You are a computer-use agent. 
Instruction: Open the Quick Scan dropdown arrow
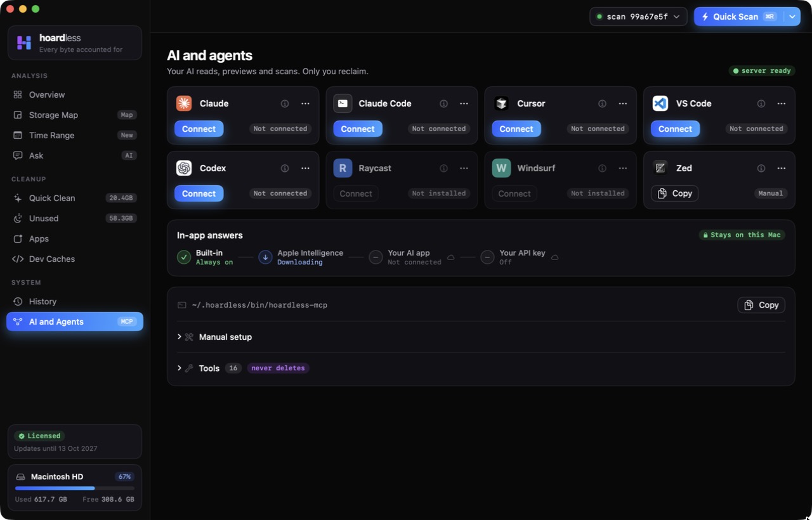[x=792, y=16]
